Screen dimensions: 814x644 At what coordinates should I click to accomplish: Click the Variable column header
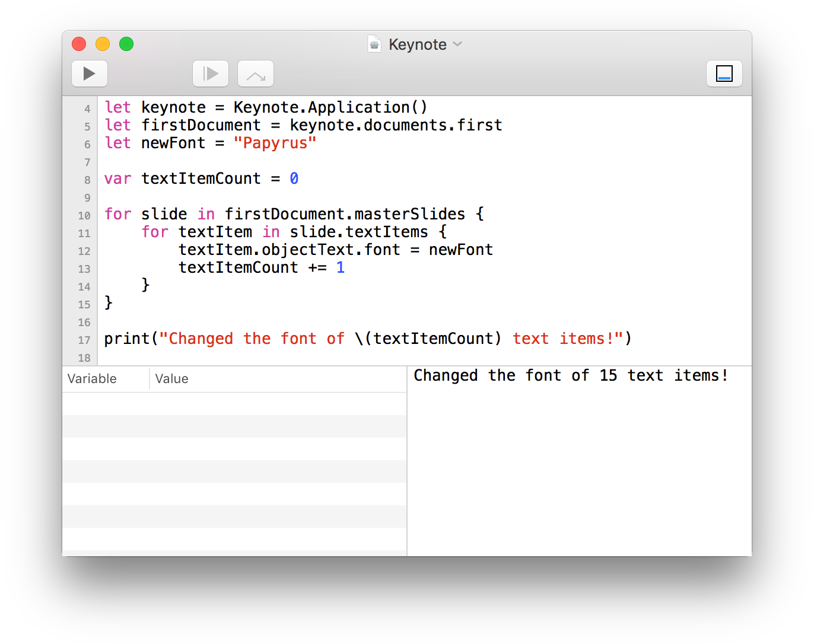93,379
